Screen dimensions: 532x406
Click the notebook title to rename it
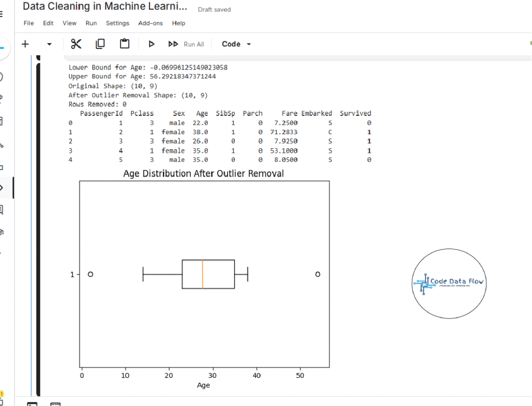click(x=104, y=7)
